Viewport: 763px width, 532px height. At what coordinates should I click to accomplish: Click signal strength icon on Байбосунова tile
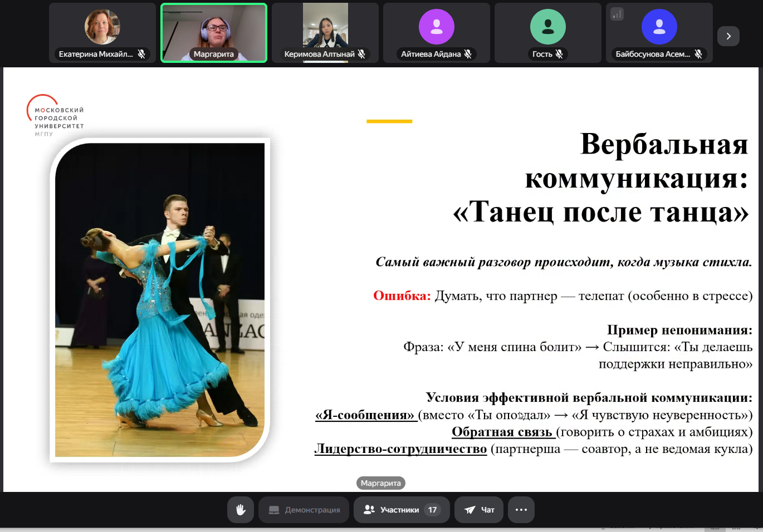click(x=617, y=14)
